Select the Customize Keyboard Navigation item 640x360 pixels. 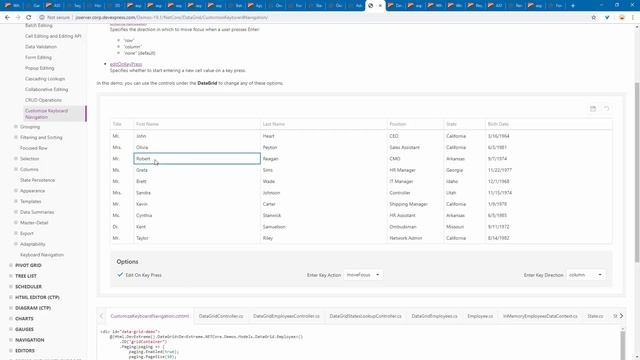click(x=54, y=114)
